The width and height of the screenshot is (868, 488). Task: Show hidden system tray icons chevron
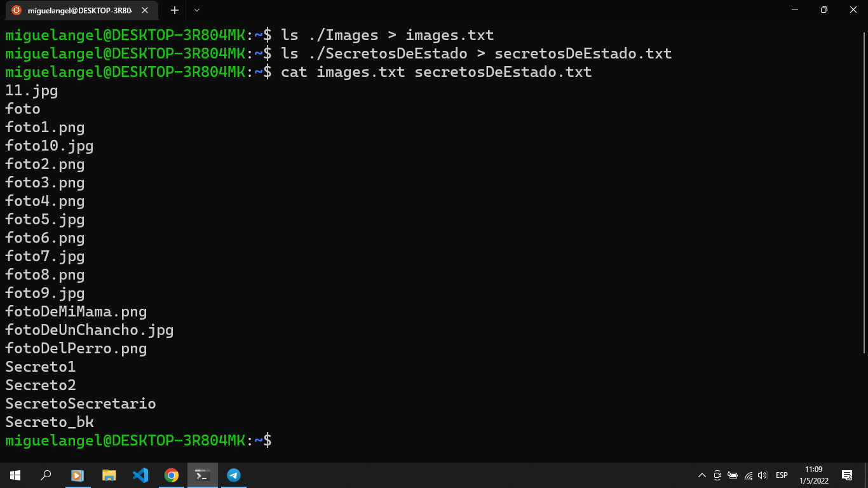[x=702, y=475]
